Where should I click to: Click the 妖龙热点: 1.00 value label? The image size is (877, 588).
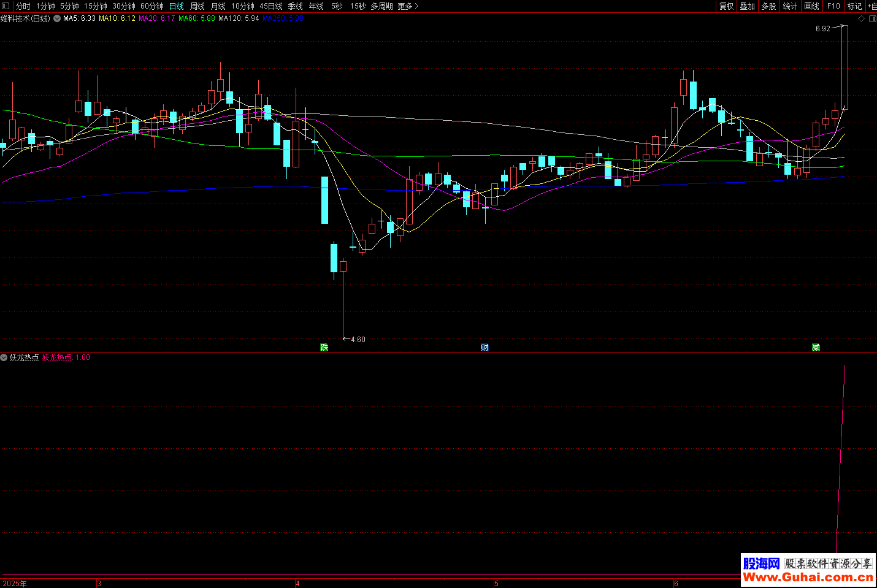tap(66, 357)
